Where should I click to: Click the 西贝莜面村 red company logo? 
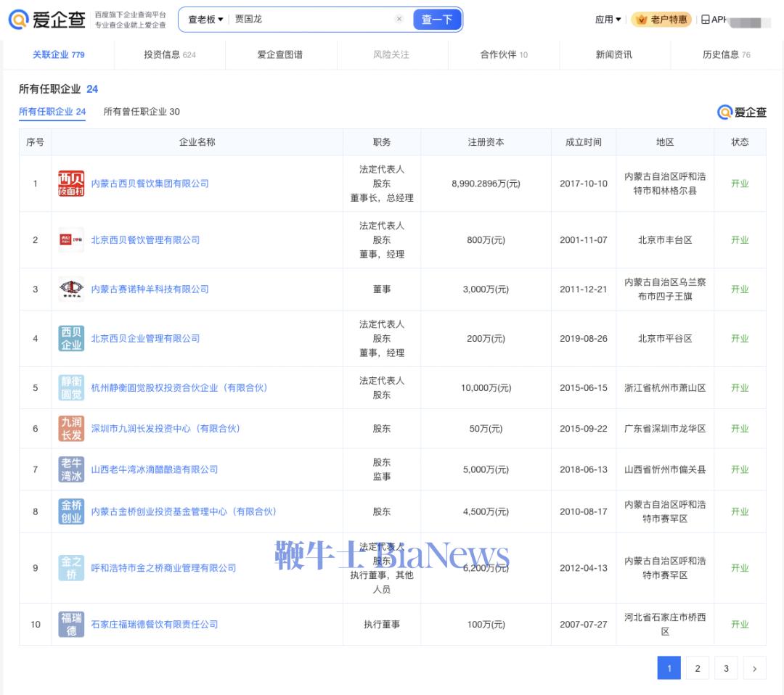[71, 184]
